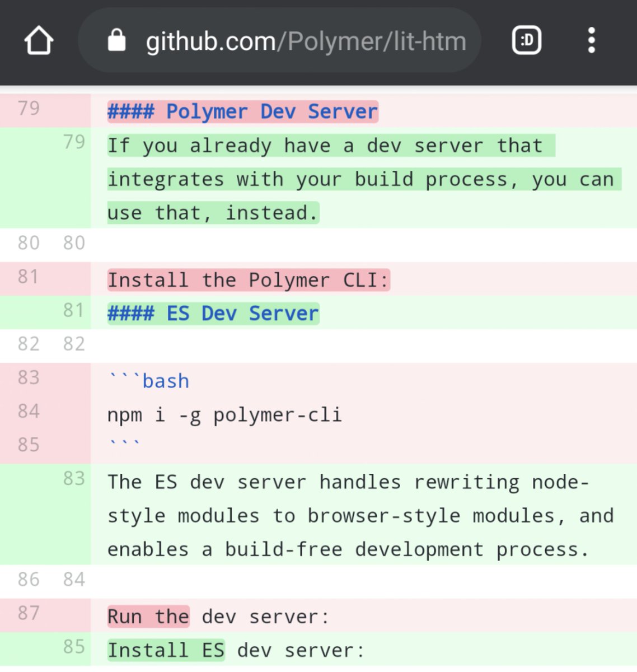Click removed line 'Run the dev server:'
637x672 pixels.
(218, 617)
